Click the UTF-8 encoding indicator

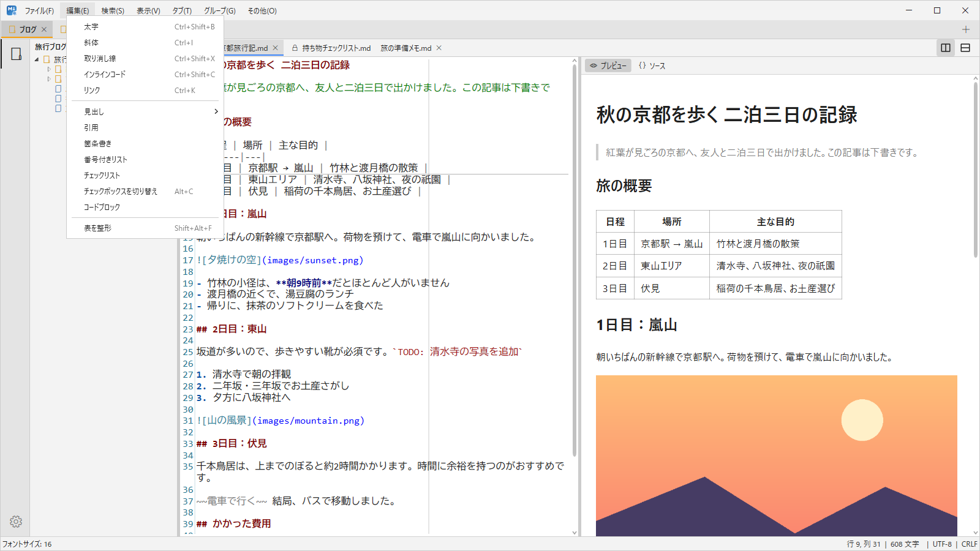click(x=942, y=544)
